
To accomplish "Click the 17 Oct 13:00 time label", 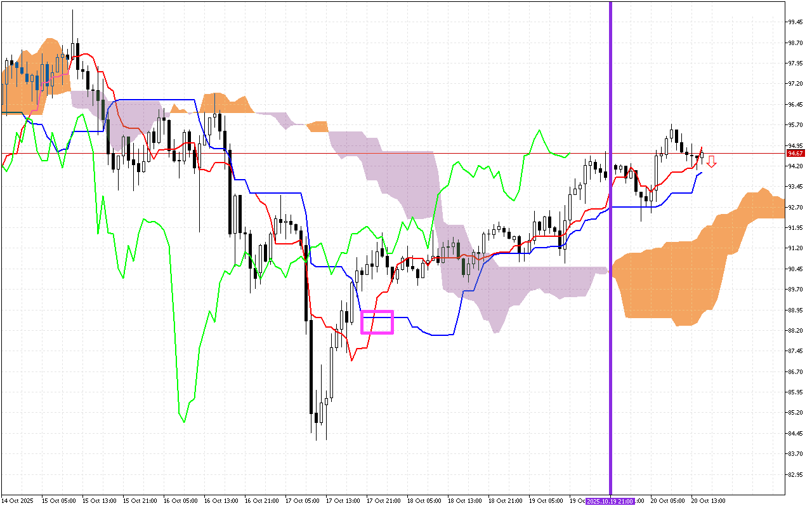I will (x=343, y=500).
